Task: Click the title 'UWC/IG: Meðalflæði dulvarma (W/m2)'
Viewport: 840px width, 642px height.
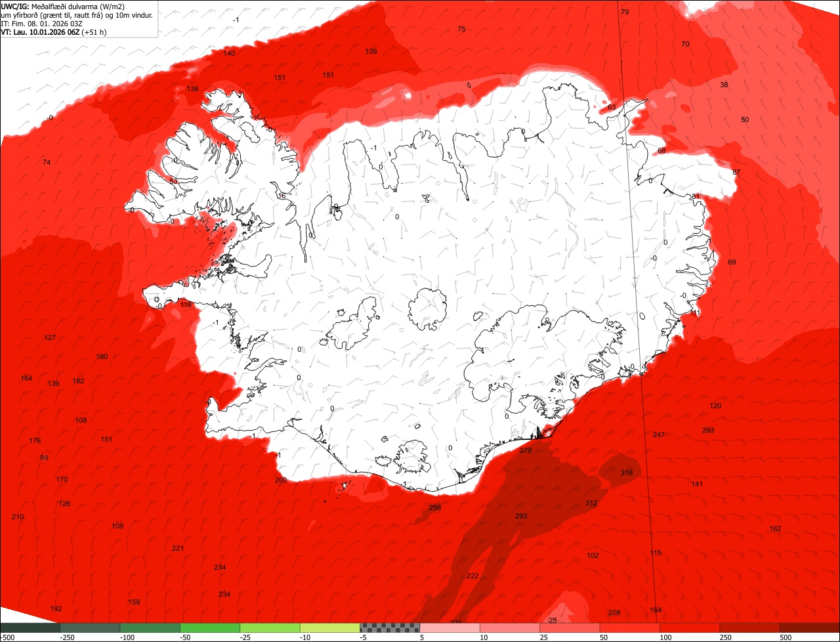Action: coord(63,6)
